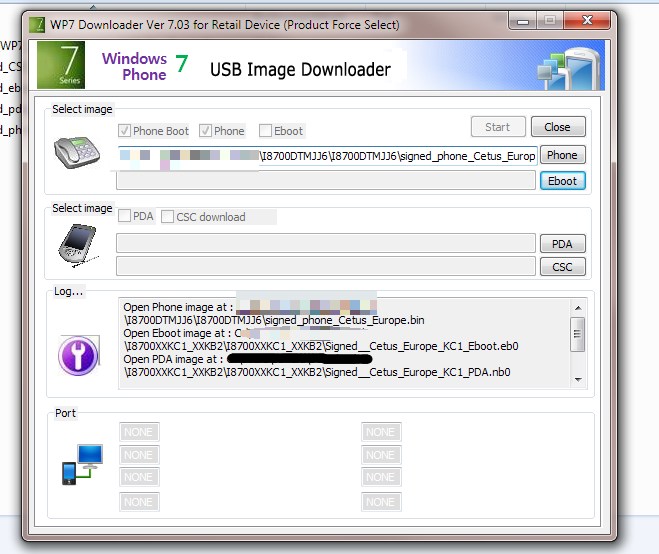
Task: Click the empty Eboot path field
Action: pyautogui.click(x=326, y=181)
